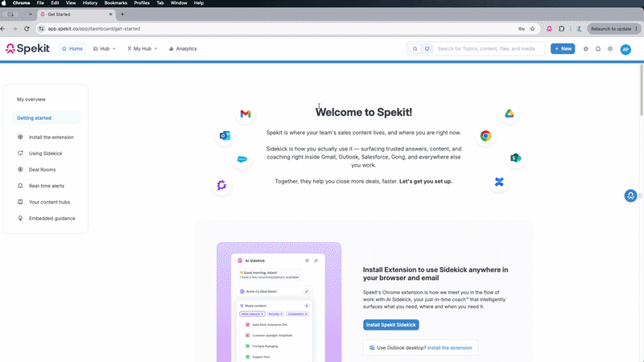Image resolution: width=644 pixels, height=362 pixels.
Task: Expand the My Hub dropdown
Action: tap(142, 48)
